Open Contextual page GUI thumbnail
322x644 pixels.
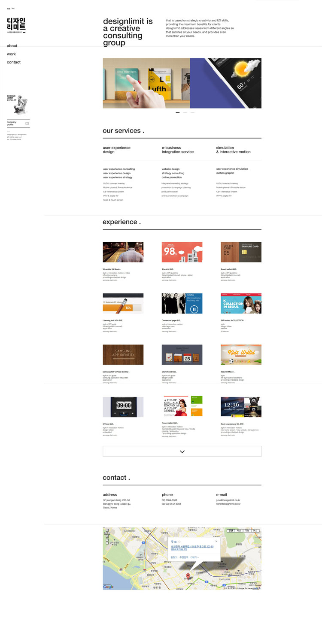coord(182,304)
